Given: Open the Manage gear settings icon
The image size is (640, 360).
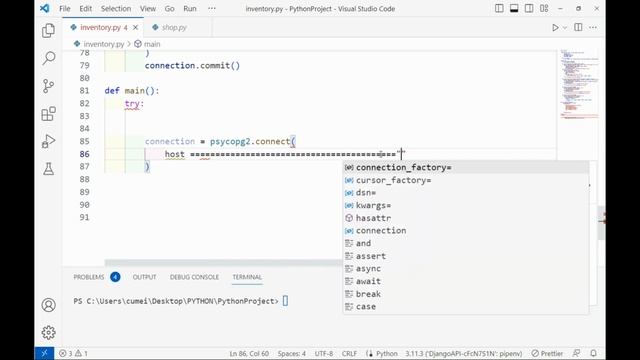Looking at the screenshot, I should [x=48, y=333].
